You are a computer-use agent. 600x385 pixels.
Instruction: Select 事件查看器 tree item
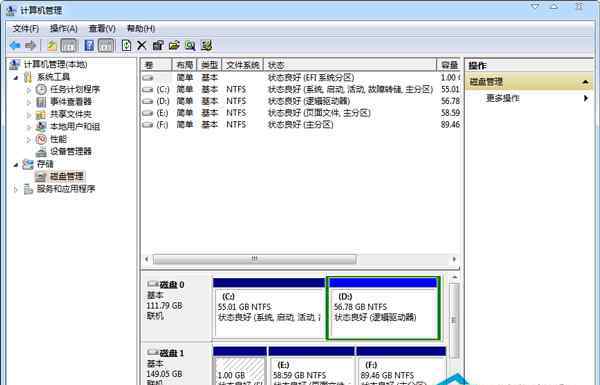(x=71, y=102)
